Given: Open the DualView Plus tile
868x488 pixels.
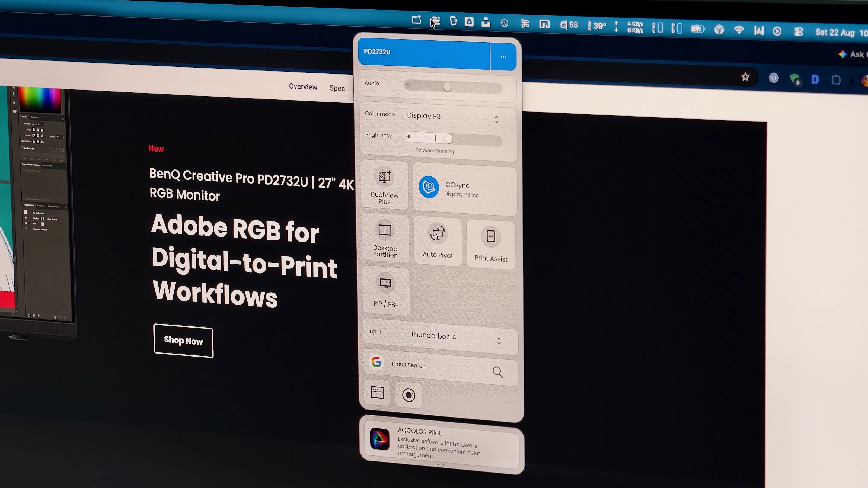Looking at the screenshot, I should [x=384, y=185].
